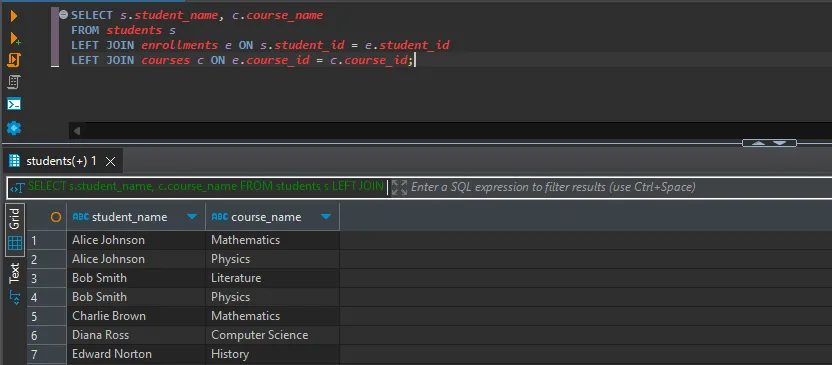The image size is (832, 365).
Task: Select Mathematics cell in row 1
Action: pyautogui.click(x=272, y=240)
